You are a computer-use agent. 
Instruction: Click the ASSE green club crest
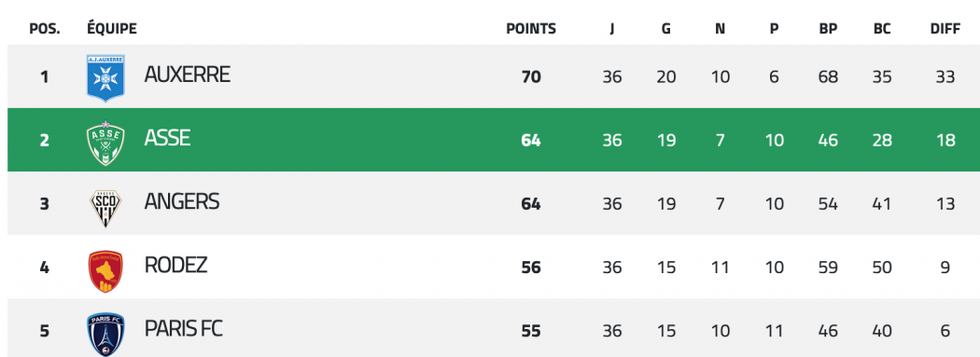105,143
